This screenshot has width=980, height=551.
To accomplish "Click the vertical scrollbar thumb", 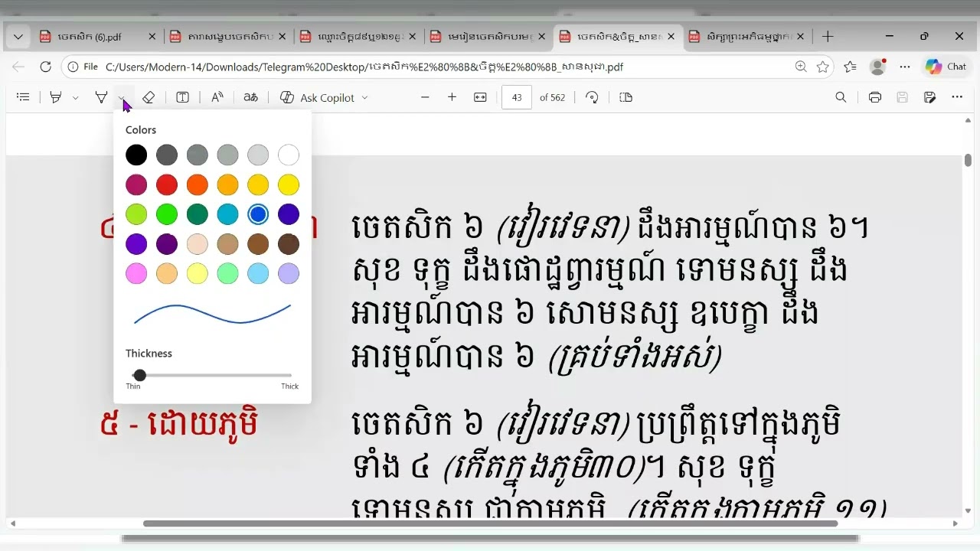I will pos(968,160).
